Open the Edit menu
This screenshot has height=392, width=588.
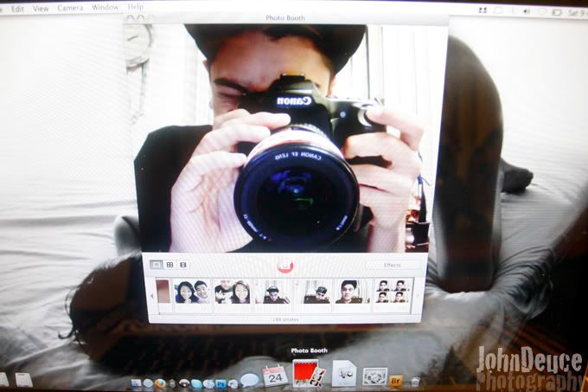(x=17, y=9)
